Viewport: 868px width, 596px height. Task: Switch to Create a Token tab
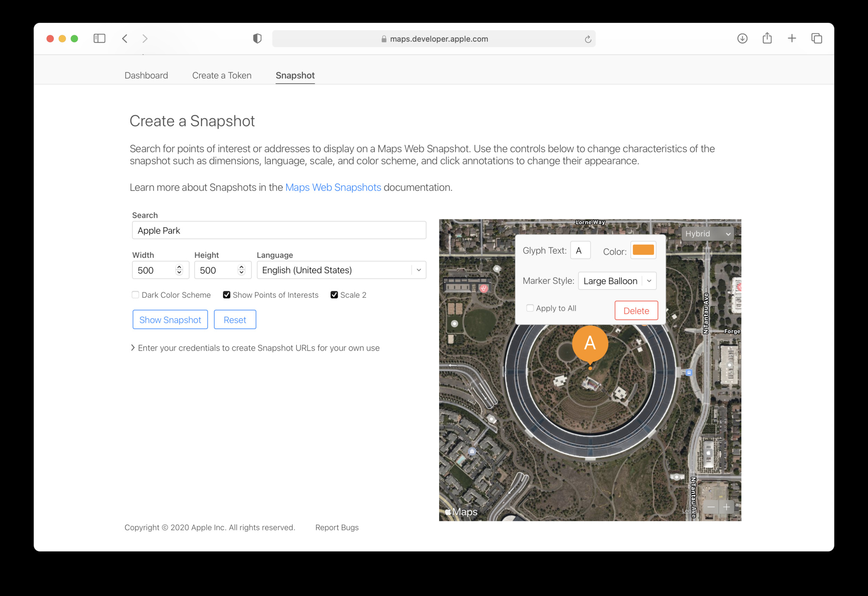point(222,75)
